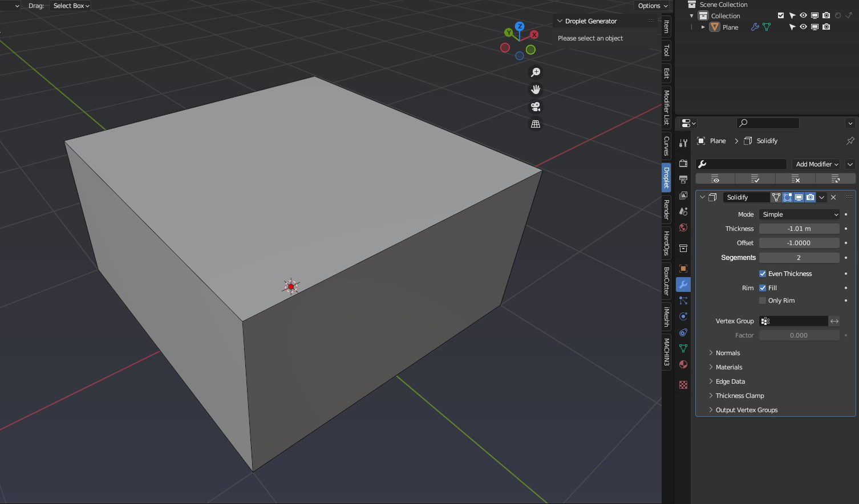Viewport: 859px width, 504px height.
Task: Toggle Even Thickness checkbox
Action: 763,274
